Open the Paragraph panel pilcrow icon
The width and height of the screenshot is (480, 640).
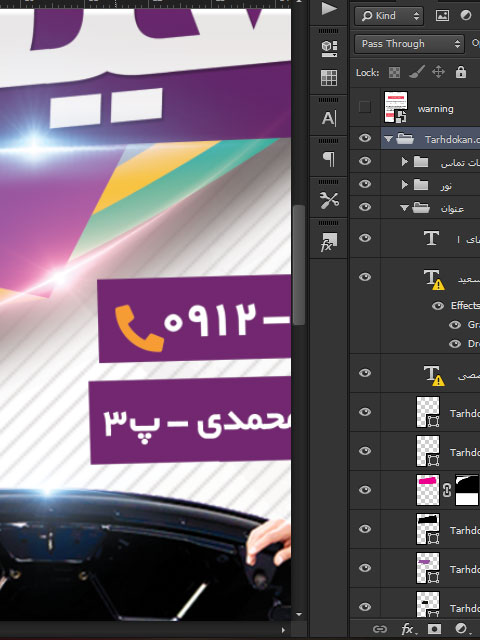[x=329, y=159]
